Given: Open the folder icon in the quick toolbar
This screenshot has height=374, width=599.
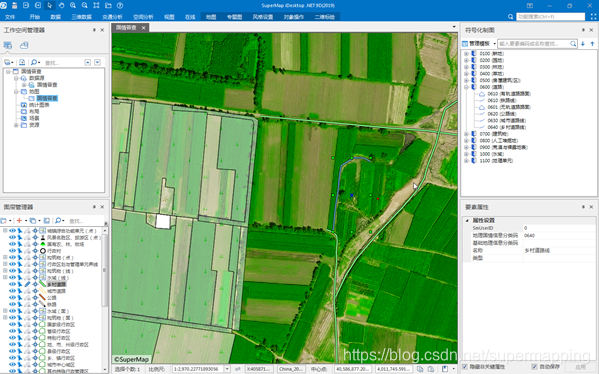Looking at the screenshot, I should tap(108, 5).
